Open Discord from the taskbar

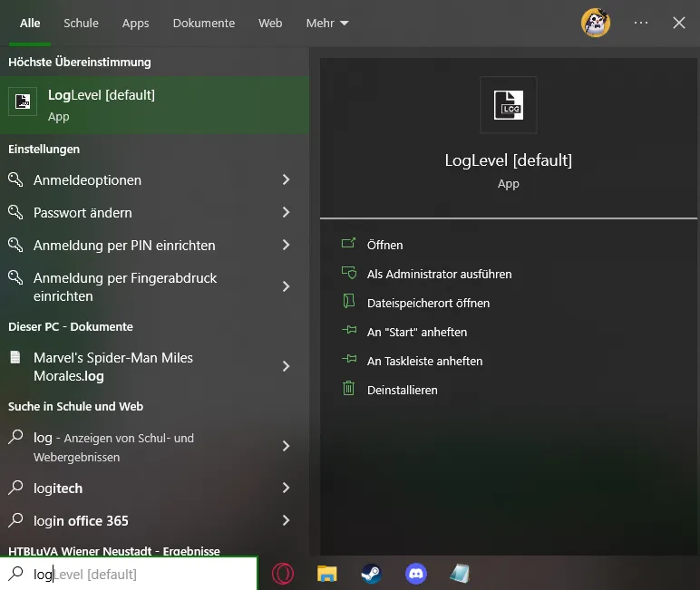click(x=416, y=574)
